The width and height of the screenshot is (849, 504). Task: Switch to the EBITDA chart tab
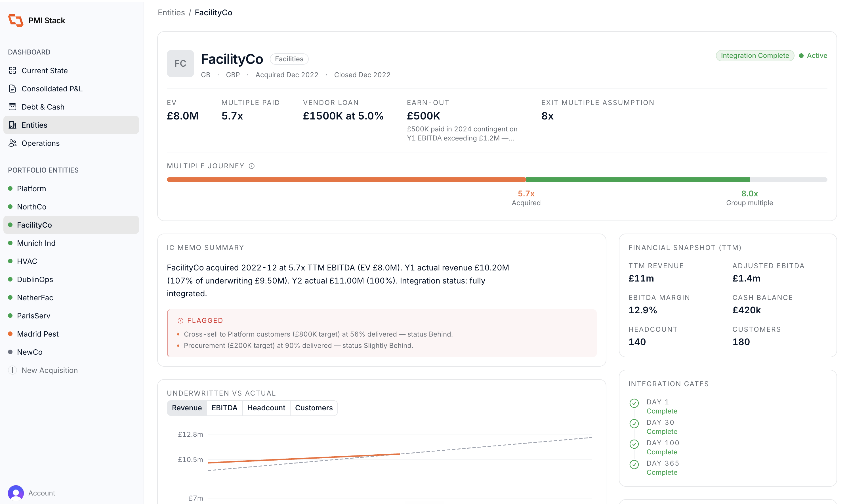point(224,408)
